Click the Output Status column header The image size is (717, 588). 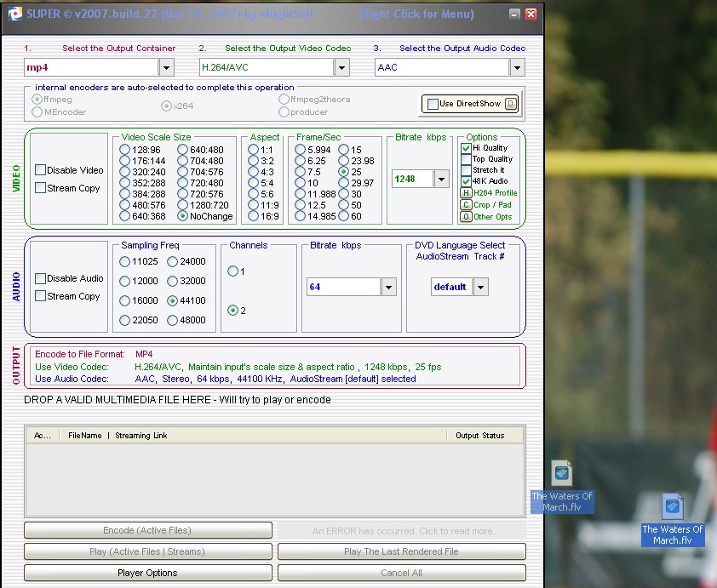(x=485, y=436)
